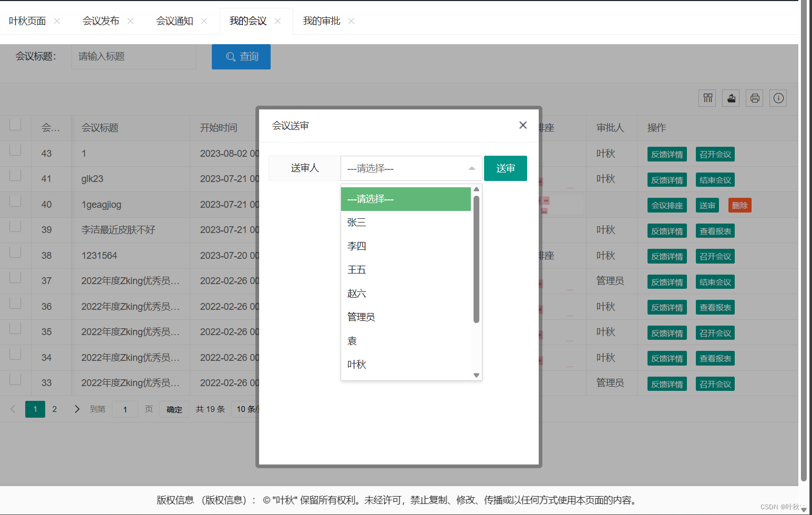The image size is (812, 515).
Task: Click 送审 button in row 40
Action: (x=707, y=205)
